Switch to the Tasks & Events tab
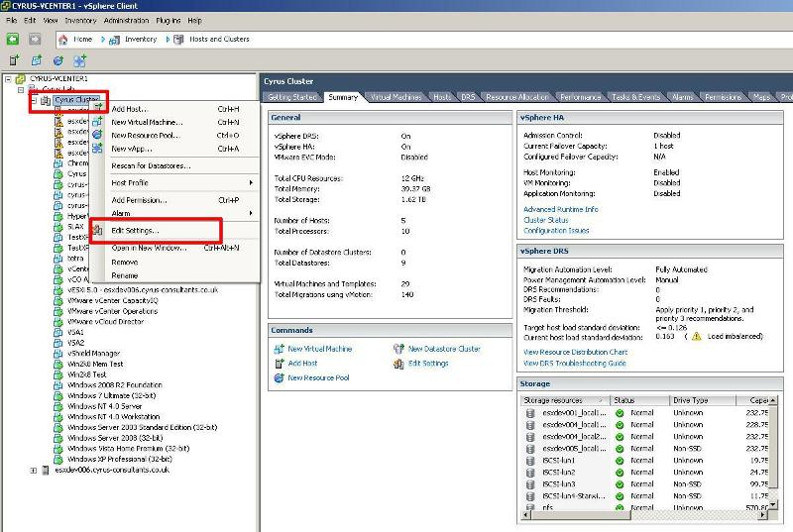The image size is (793, 532). tap(635, 97)
